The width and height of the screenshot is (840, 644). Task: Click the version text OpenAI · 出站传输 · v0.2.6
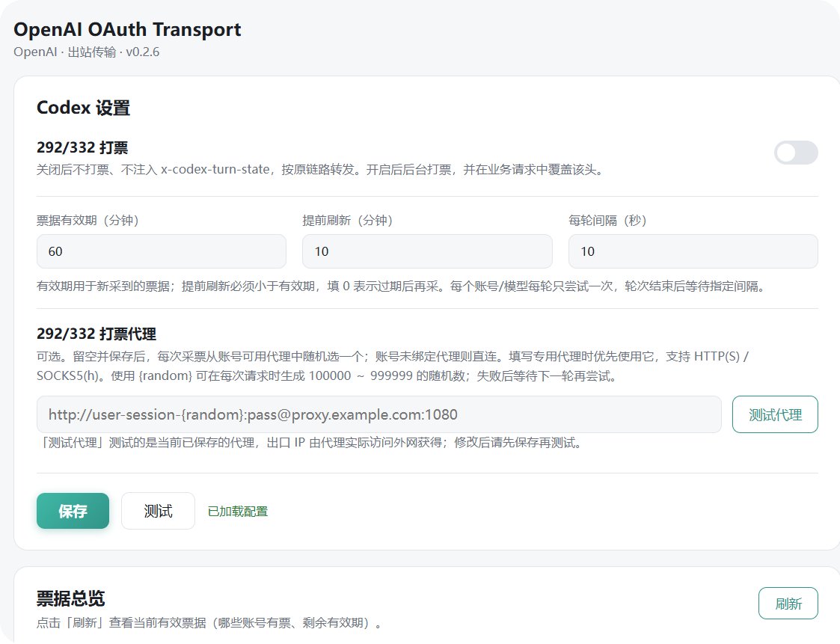point(86,52)
